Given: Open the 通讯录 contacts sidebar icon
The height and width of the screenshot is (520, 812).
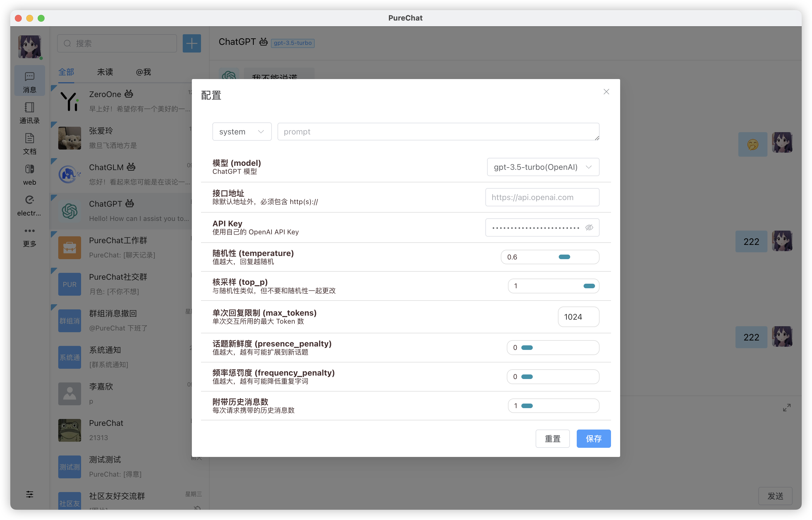Looking at the screenshot, I should tap(29, 113).
